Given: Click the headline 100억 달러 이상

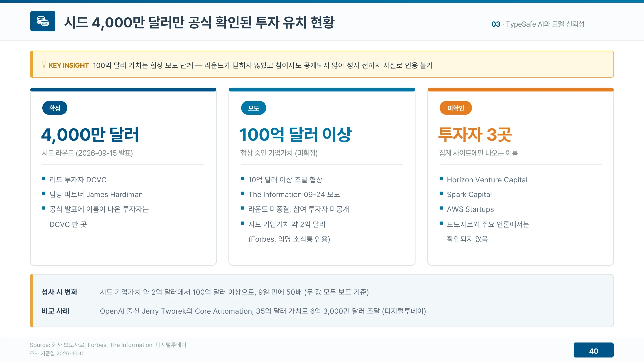Looking at the screenshot, I should pos(295,135).
